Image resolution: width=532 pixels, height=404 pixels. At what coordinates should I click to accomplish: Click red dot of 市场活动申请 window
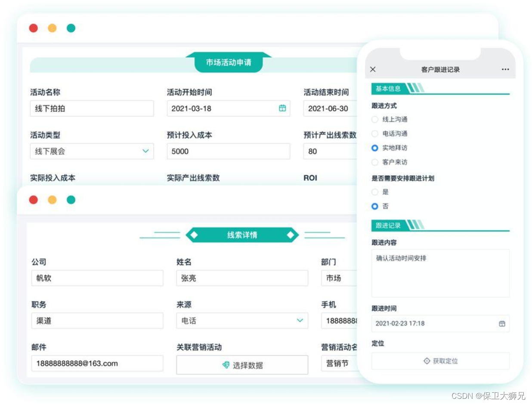tap(34, 28)
